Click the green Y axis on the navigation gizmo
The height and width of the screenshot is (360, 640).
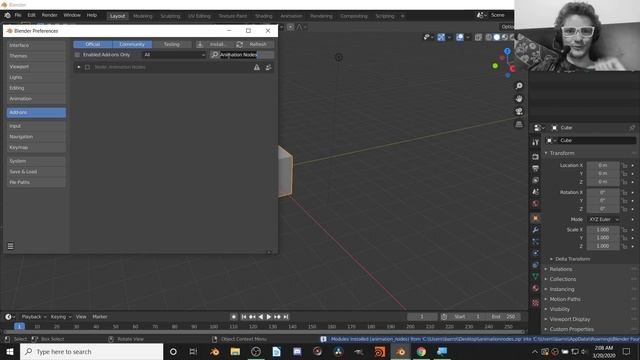tap(495, 66)
